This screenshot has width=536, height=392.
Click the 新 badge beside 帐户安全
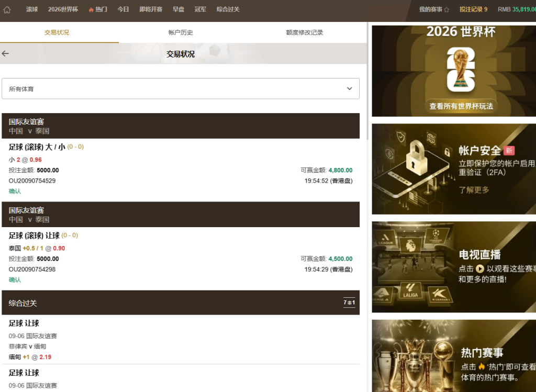[509, 150]
